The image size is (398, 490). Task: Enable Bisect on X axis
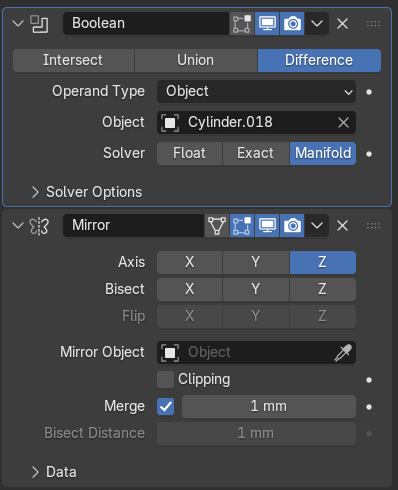click(x=189, y=289)
